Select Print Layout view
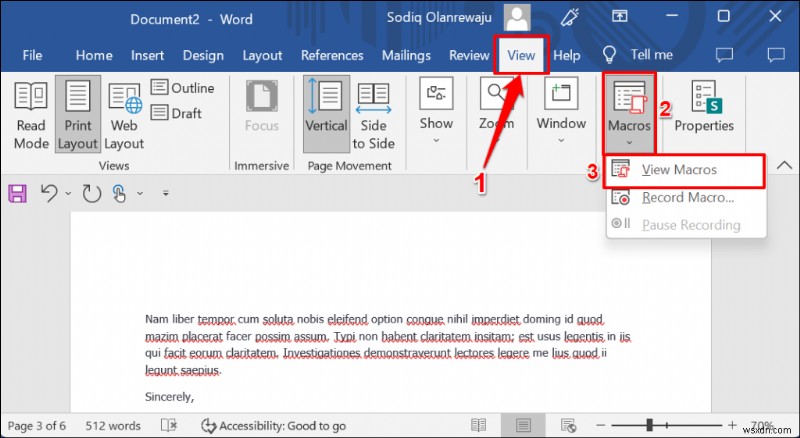 point(78,115)
